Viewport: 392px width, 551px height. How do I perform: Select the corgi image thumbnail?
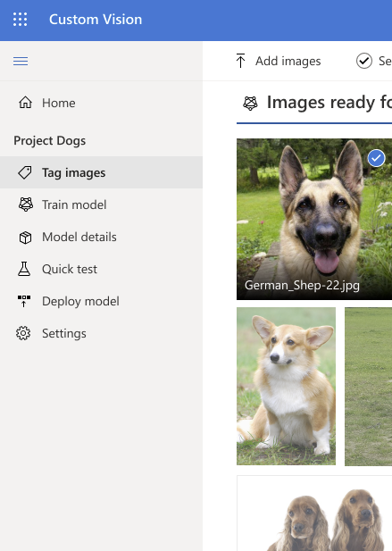click(x=286, y=386)
